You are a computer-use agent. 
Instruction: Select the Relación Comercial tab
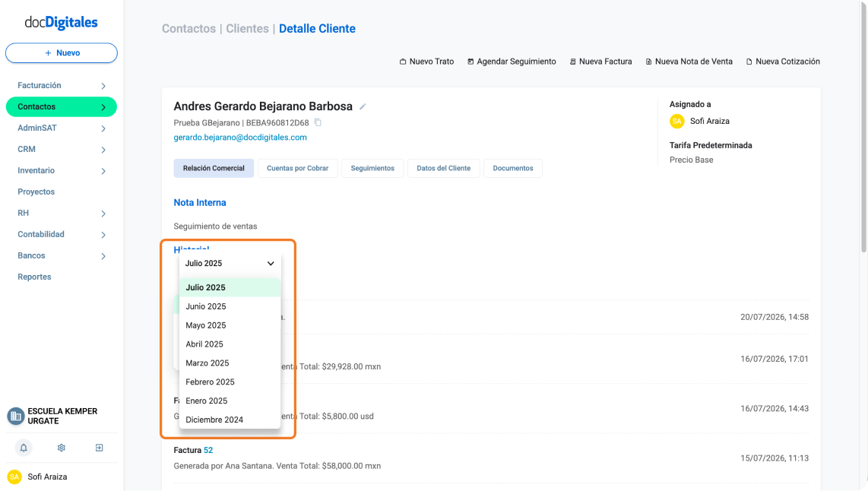pos(214,168)
